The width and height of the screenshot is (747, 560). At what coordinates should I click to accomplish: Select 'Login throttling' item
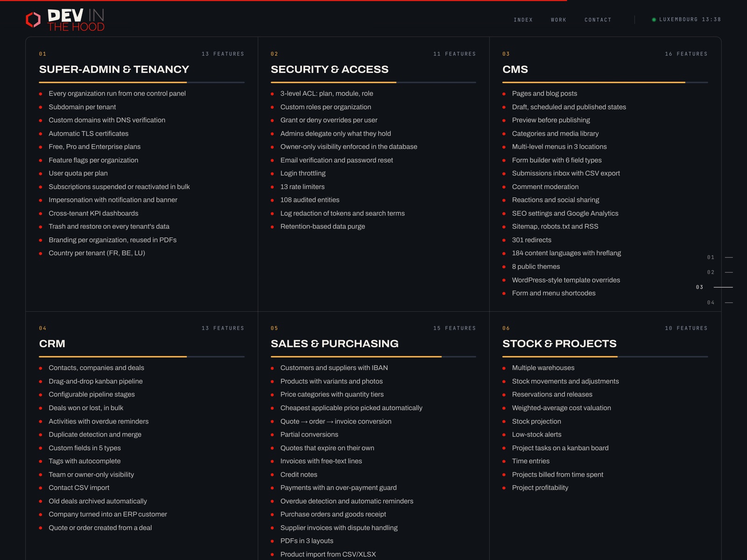(303, 173)
